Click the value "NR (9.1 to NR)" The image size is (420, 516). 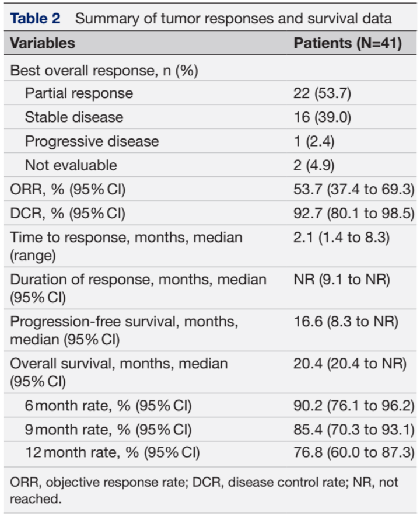click(341, 280)
